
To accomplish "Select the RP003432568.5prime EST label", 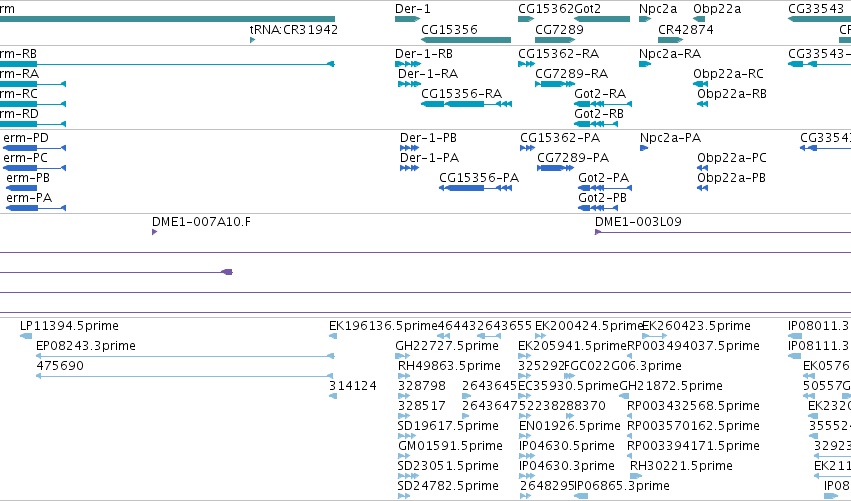I will 693,407.
